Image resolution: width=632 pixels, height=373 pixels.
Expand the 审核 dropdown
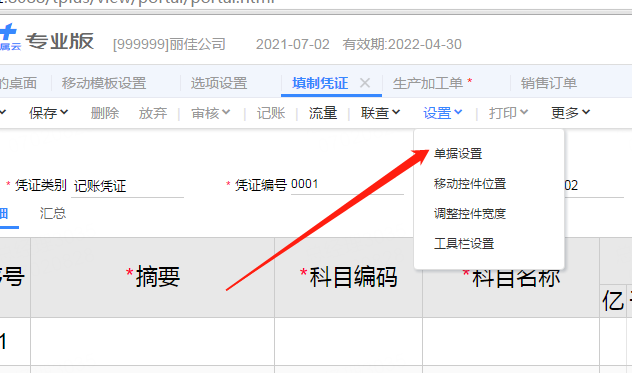coord(211,113)
